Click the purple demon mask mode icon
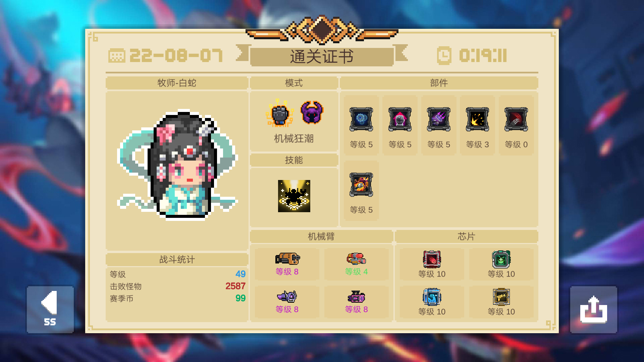This screenshot has width=644, height=362. pyautogui.click(x=312, y=113)
